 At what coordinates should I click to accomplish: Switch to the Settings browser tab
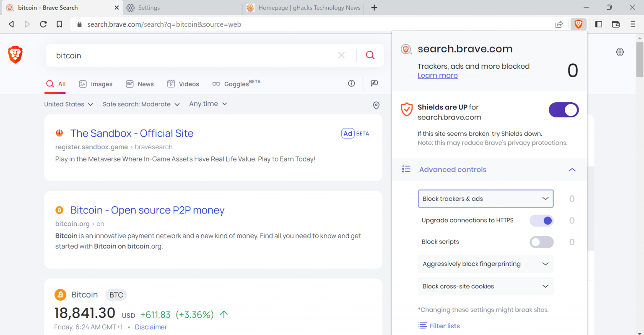[x=149, y=8]
